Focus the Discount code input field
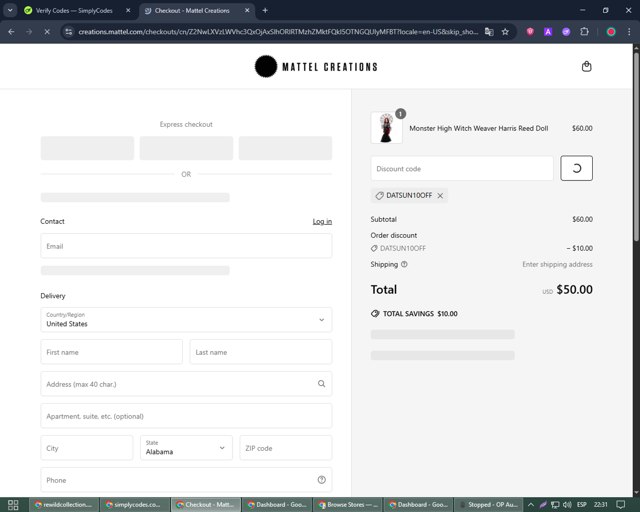Screen dimensions: 640x512 tap(462, 168)
